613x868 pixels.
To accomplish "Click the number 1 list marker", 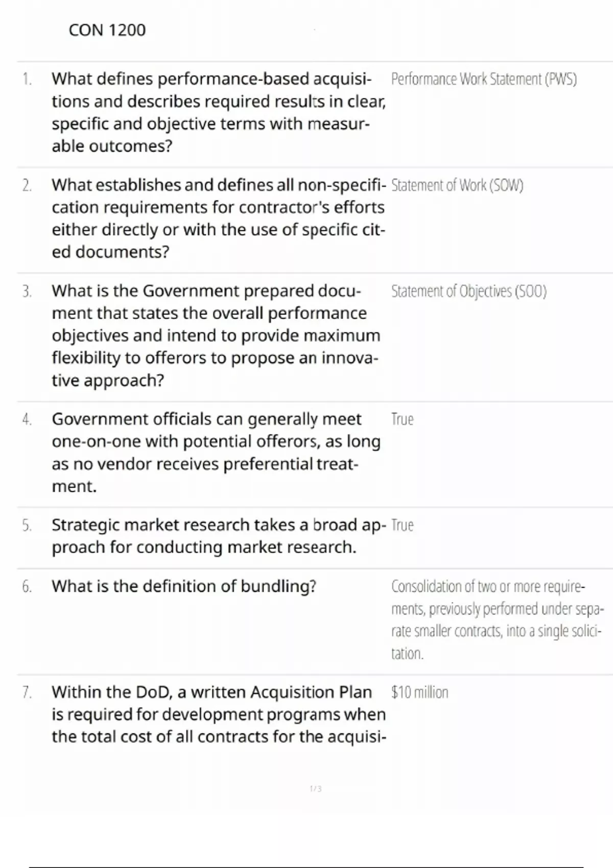I will click(x=27, y=79).
